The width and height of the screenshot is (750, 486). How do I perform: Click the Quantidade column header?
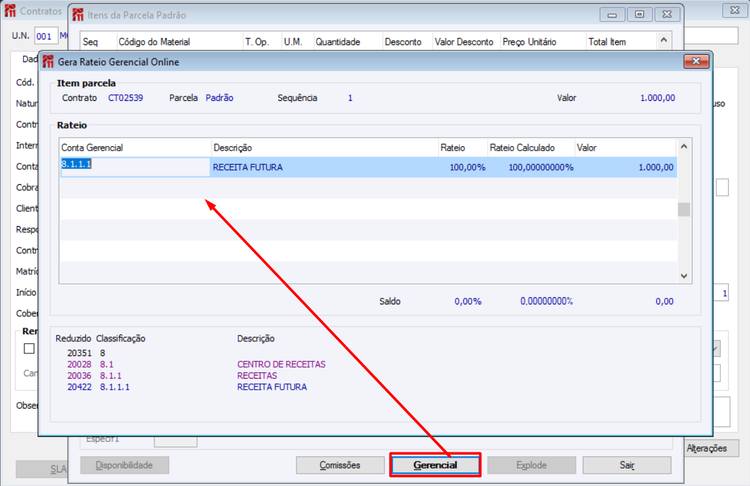(348, 42)
